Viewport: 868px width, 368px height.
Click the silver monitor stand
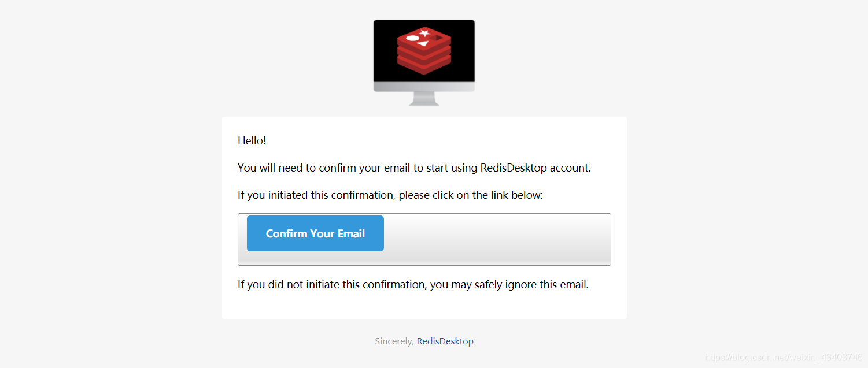pyautogui.click(x=424, y=99)
